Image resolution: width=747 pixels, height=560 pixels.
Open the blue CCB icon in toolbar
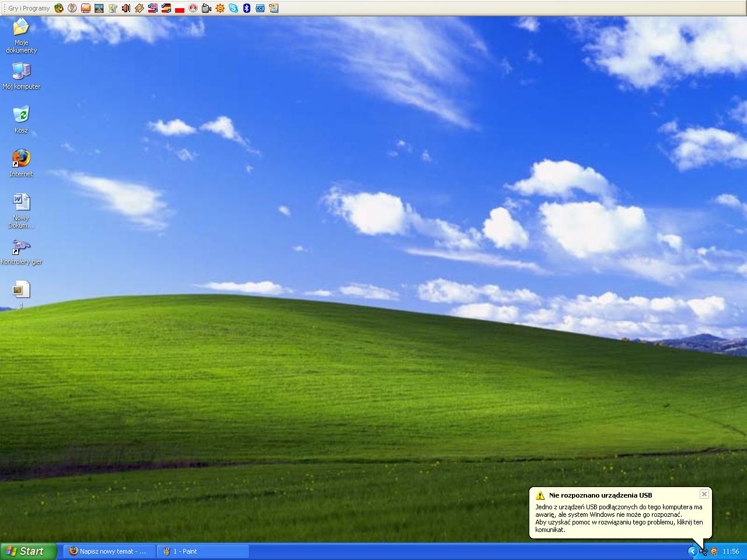point(260,8)
